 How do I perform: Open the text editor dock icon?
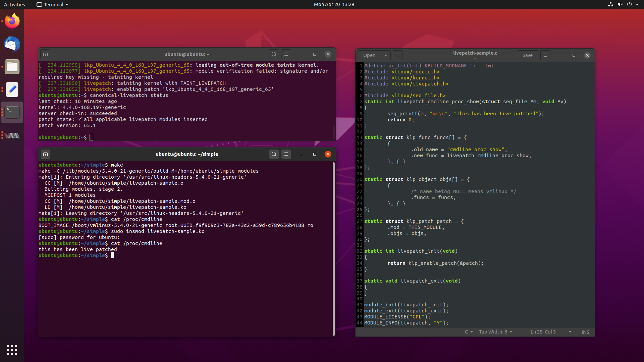12,89
